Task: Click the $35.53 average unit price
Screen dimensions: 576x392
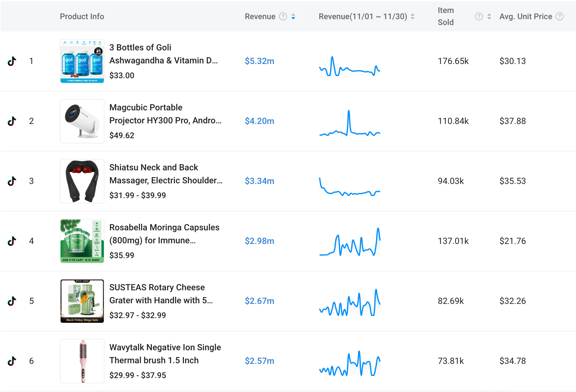Action: (513, 181)
